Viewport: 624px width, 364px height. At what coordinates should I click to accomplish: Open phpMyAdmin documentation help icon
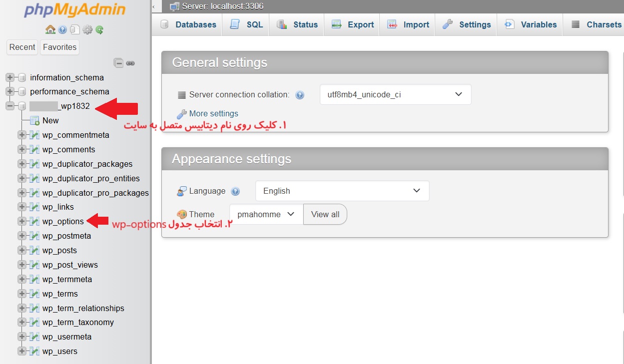click(62, 30)
